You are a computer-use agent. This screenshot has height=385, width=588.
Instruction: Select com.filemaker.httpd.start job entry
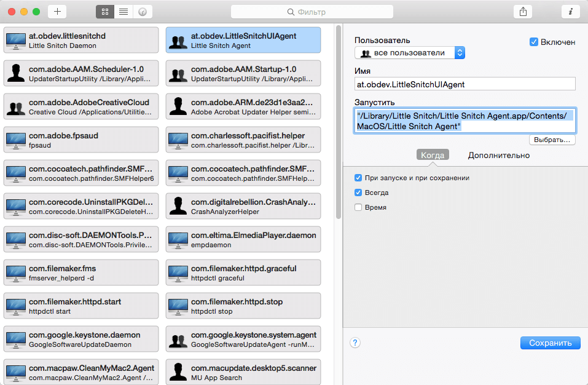tap(81, 306)
